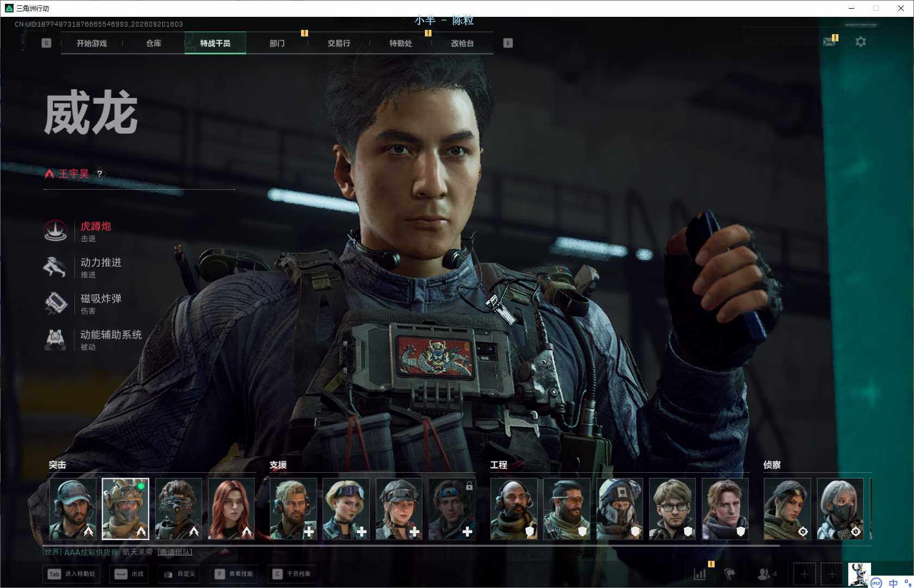Click the E key next-tab icon
Screen dimensions: 914x588
508,43
